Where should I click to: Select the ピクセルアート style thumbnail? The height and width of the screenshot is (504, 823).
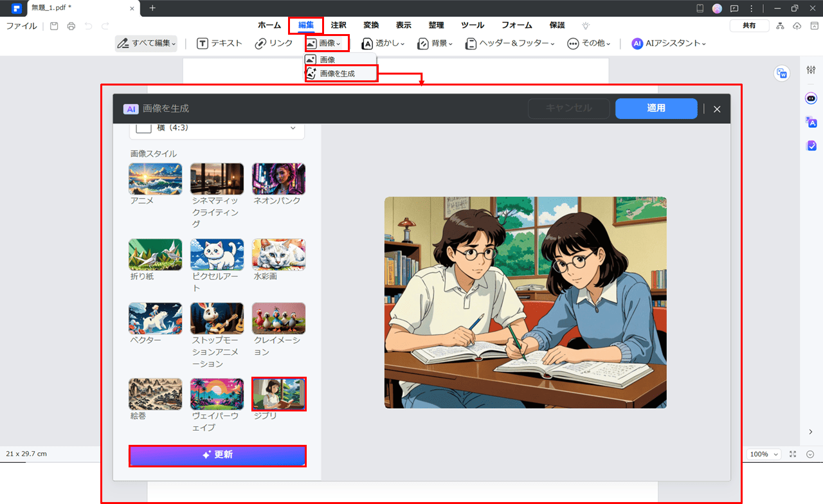click(217, 255)
